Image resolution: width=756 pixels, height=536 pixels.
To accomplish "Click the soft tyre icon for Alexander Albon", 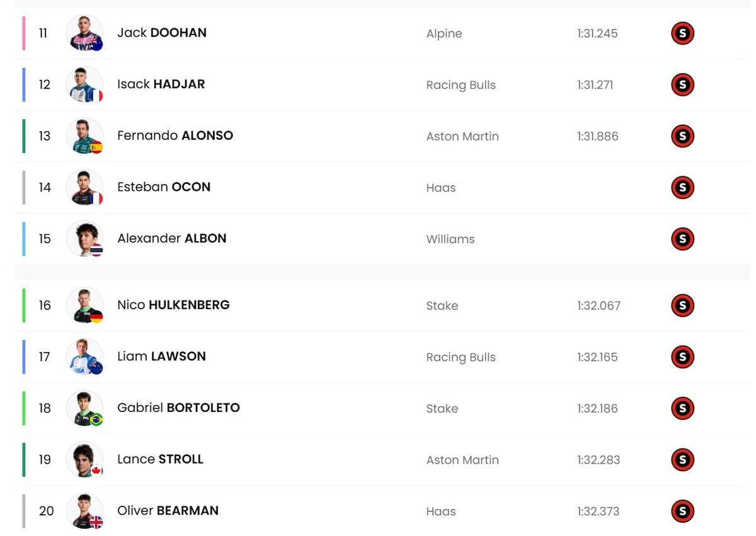I will [682, 239].
